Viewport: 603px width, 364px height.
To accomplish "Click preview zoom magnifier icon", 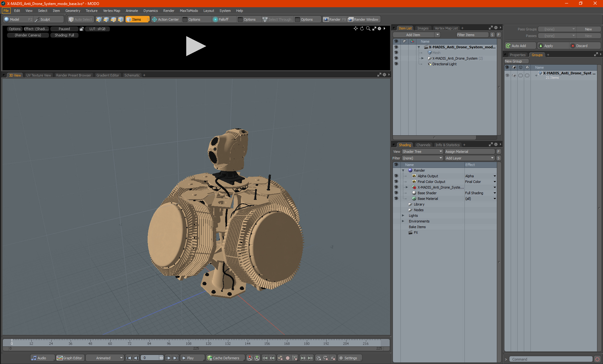I will pyautogui.click(x=368, y=29).
